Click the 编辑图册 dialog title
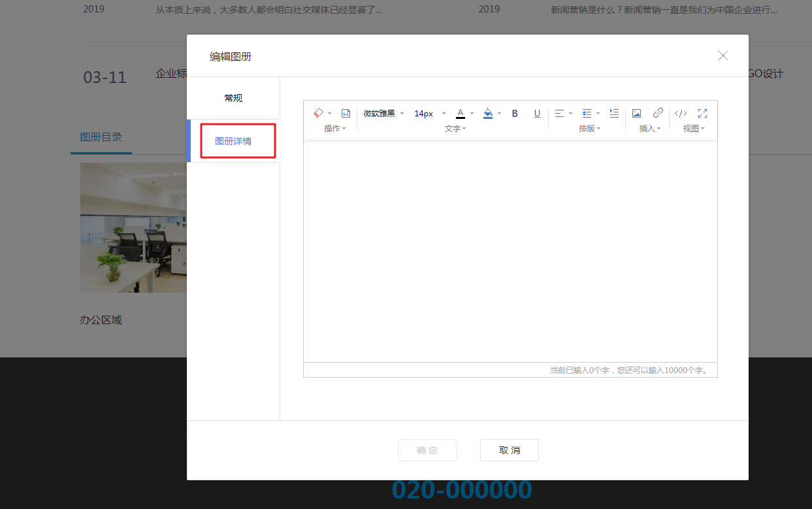The width and height of the screenshot is (812, 509). [231, 57]
